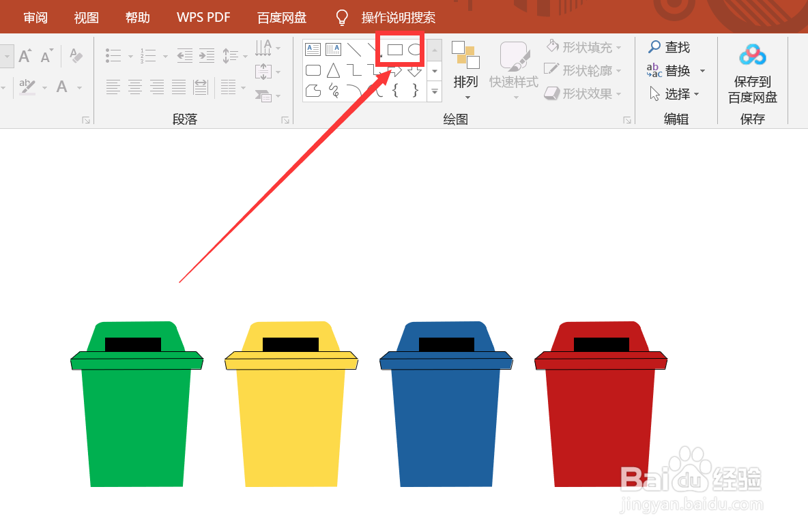Apply the text highlight color

tap(27, 87)
